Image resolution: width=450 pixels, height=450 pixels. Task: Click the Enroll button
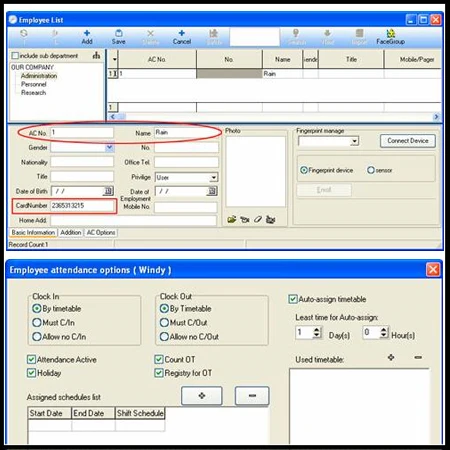324,190
